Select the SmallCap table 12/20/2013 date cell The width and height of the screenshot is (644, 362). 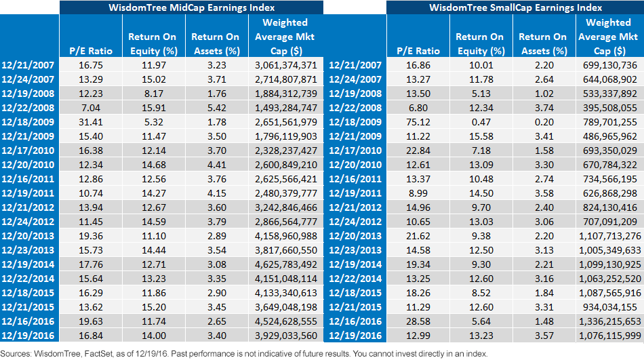[355, 236]
